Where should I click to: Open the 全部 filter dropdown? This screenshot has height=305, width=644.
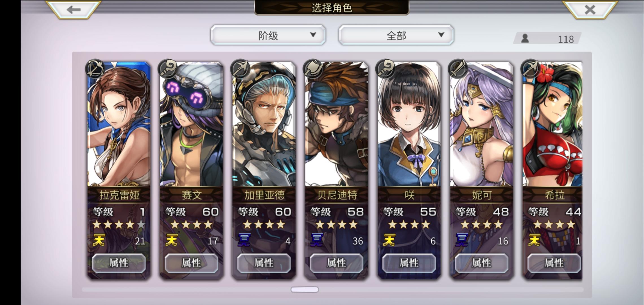pos(396,35)
